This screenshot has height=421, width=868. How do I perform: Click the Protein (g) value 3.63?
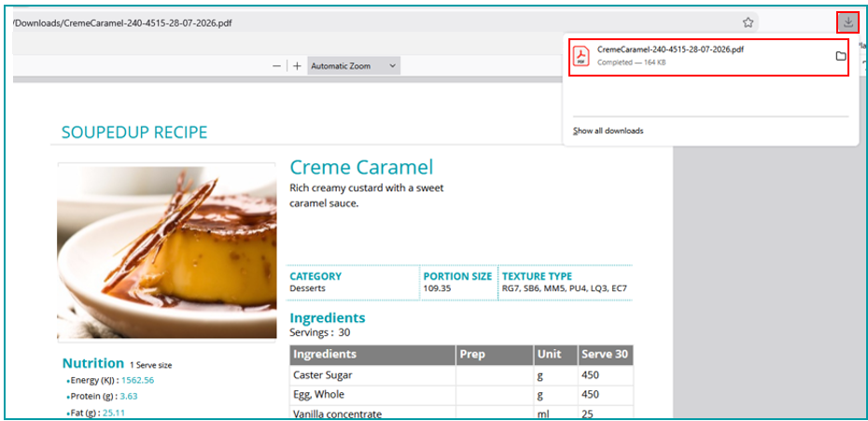(129, 397)
